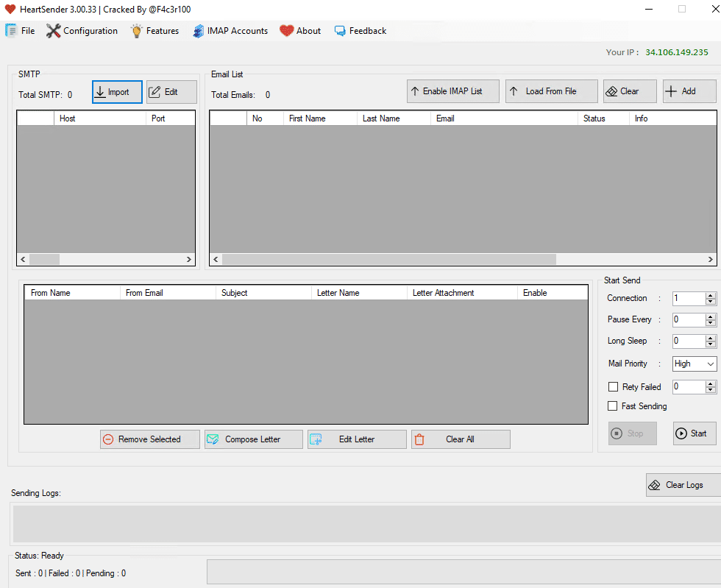Viewport: 721px width, 588px height.
Task: Click the Edit Letter label
Action: pos(357,439)
